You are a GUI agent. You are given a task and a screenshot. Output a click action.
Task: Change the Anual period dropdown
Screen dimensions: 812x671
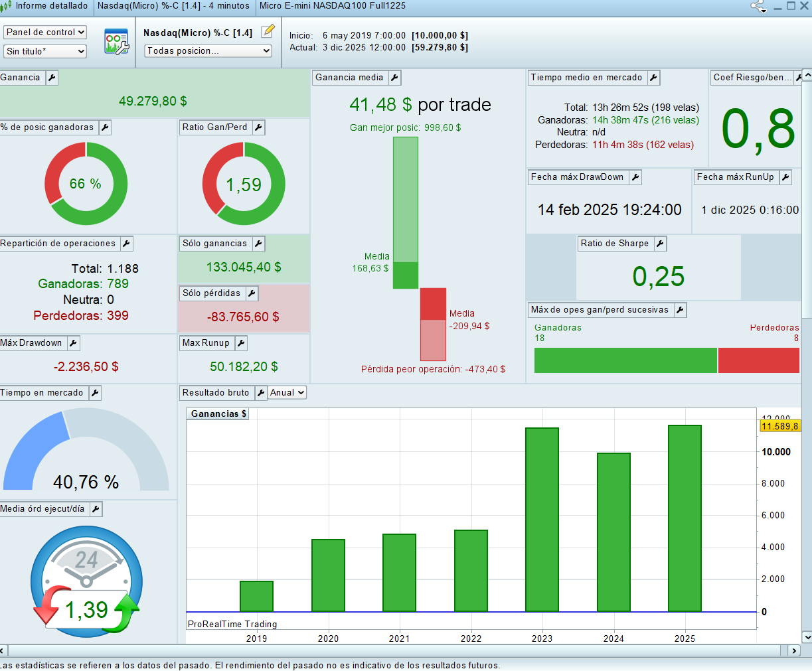[x=287, y=393]
